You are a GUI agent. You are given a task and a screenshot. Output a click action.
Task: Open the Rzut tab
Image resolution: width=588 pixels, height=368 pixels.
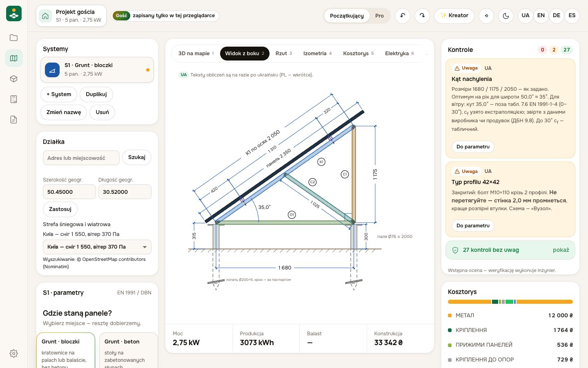283,54
